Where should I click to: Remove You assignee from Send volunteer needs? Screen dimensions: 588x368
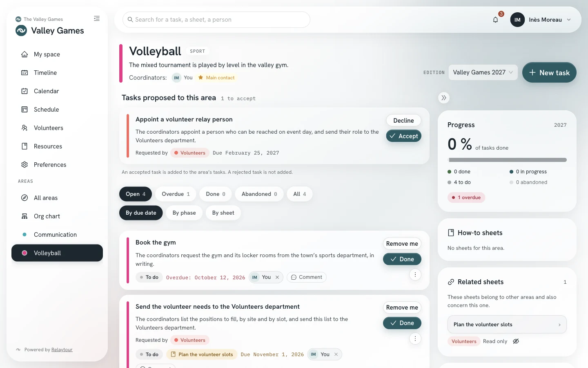point(336,355)
